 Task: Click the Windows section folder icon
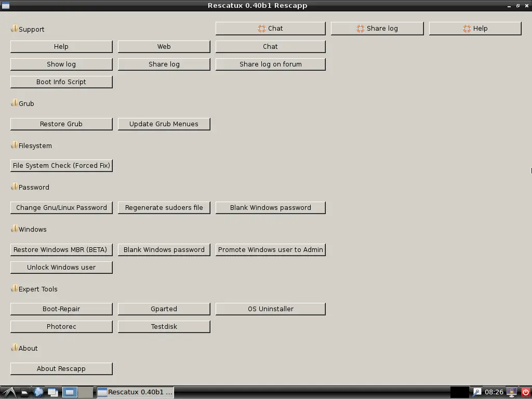point(14,229)
